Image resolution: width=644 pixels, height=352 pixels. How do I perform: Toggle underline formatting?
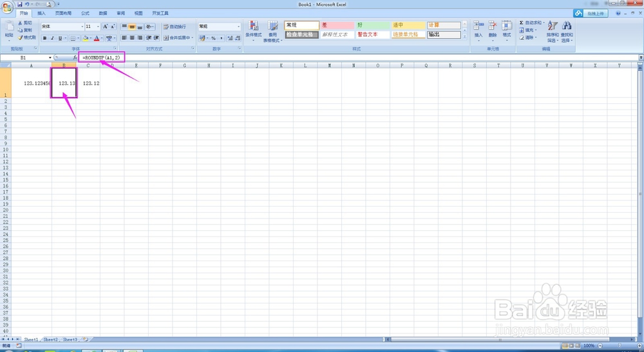pyautogui.click(x=60, y=38)
